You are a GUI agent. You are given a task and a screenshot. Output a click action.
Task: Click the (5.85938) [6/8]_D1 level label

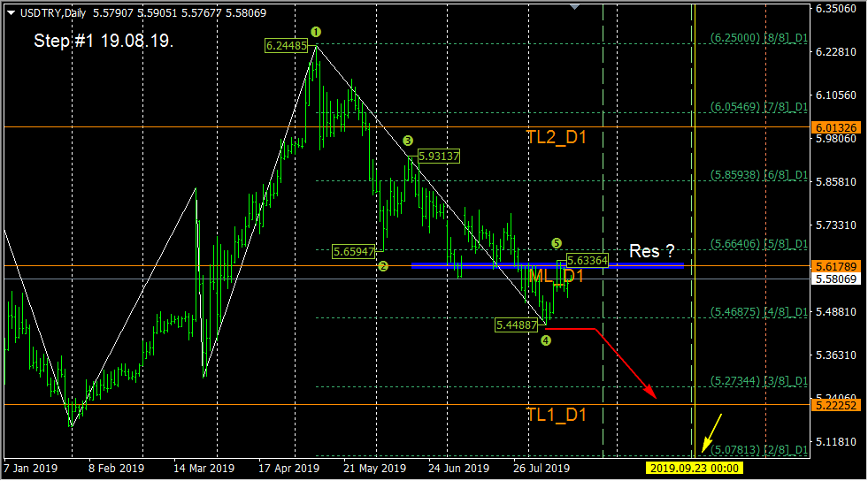click(759, 175)
